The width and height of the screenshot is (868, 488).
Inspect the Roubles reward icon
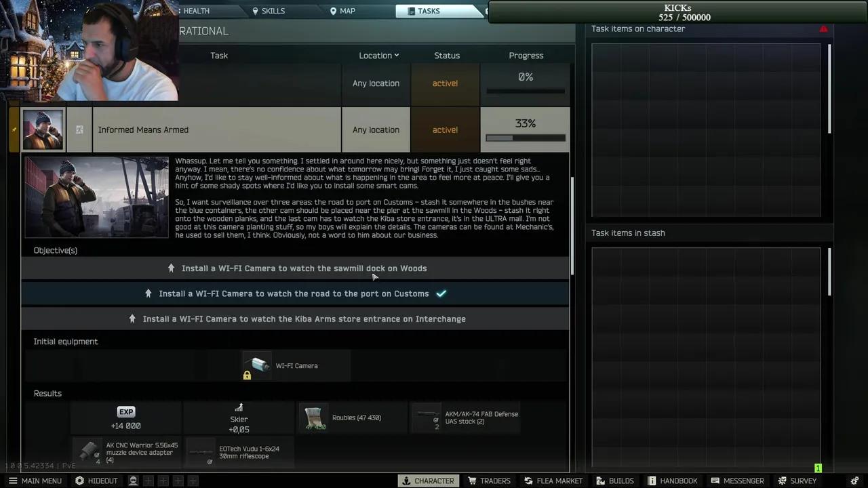(313, 418)
